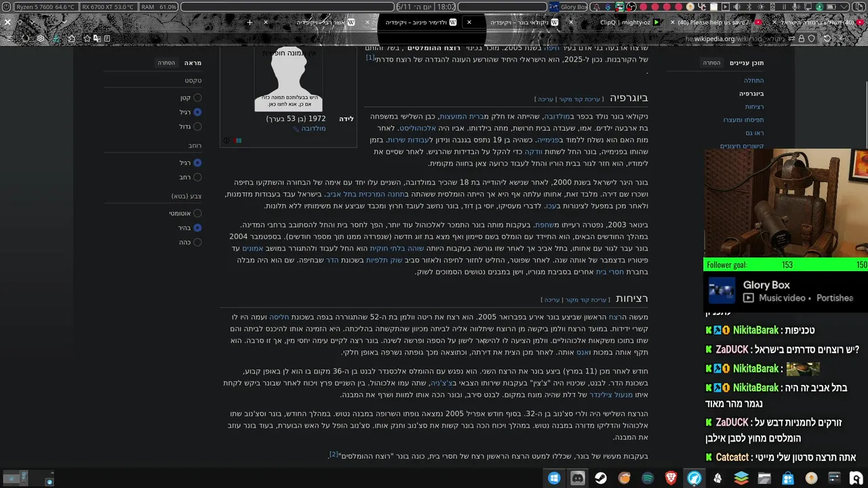Jump to ראו גם in the contents list
868x488 pixels.
coord(755,133)
